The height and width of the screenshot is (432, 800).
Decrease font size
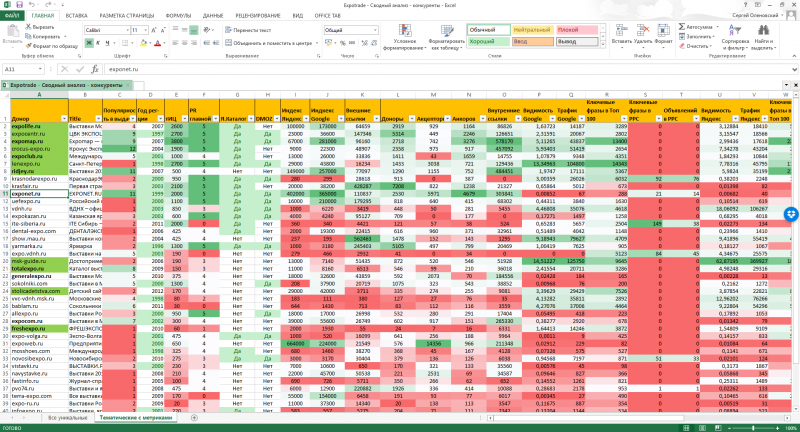pos(163,30)
